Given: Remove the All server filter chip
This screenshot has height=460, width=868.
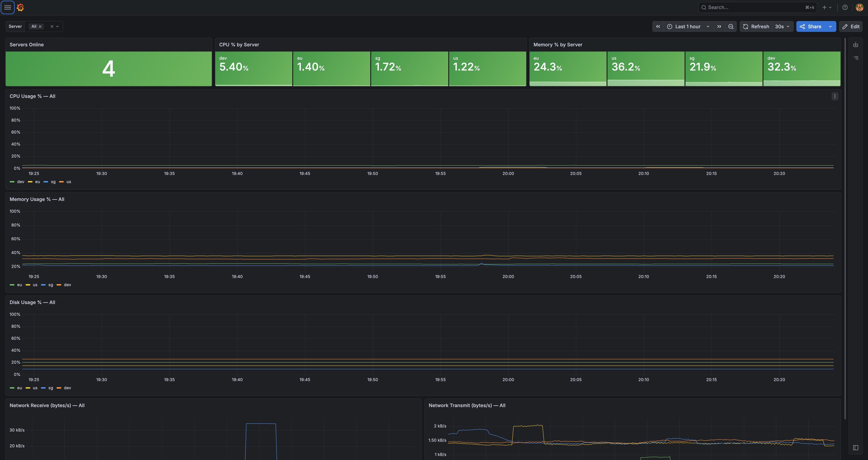Looking at the screenshot, I should (x=40, y=27).
